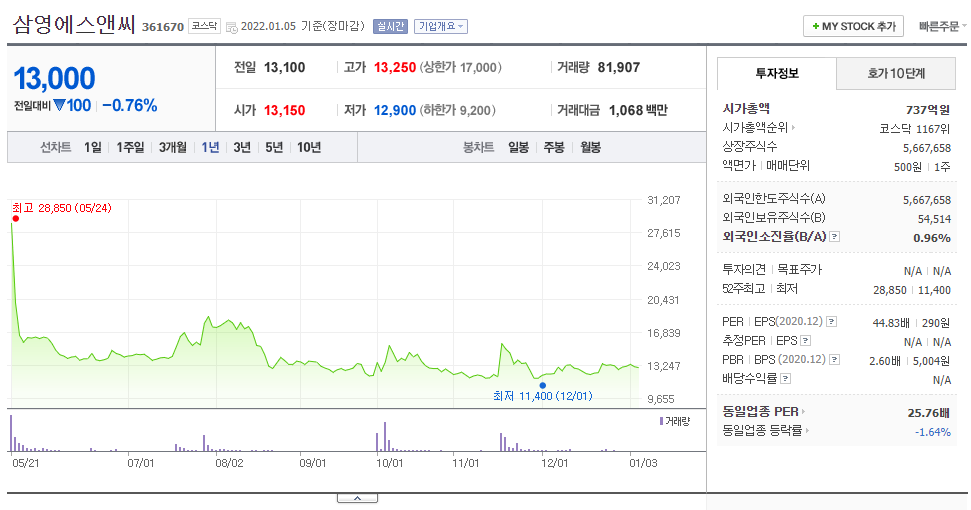This screenshot has width=971, height=510.
Task: Open help icon beside PBR BPS (2020.12)
Action: coord(835,360)
